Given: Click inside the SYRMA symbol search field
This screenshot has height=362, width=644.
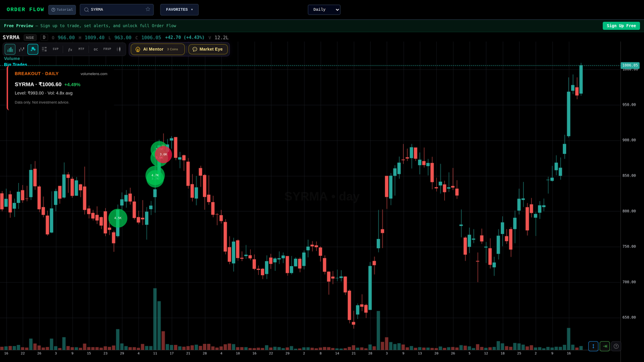Looking at the screenshot, I should [x=113, y=9].
